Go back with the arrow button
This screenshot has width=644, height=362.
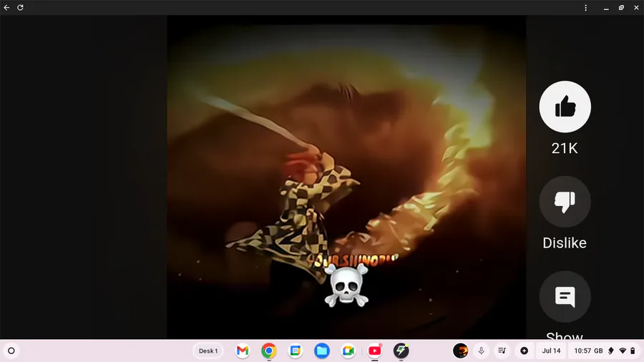(x=6, y=7)
